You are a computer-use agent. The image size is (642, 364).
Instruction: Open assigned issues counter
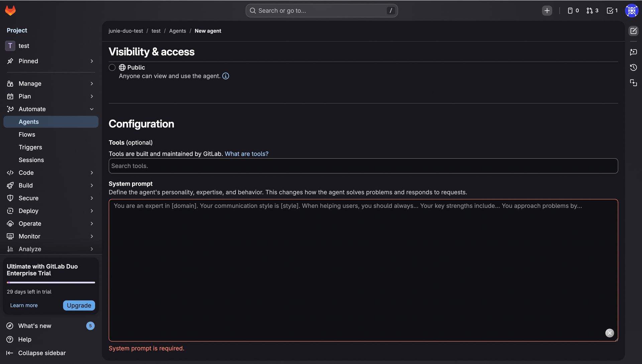click(x=573, y=11)
